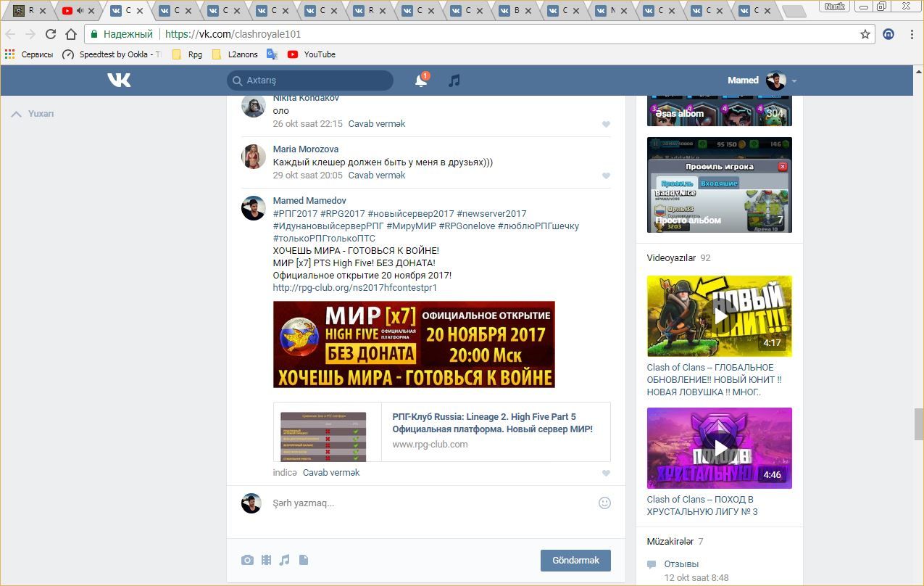Attach a document with file icon
Screen dimensions: 924x586
pyautogui.click(x=304, y=560)
